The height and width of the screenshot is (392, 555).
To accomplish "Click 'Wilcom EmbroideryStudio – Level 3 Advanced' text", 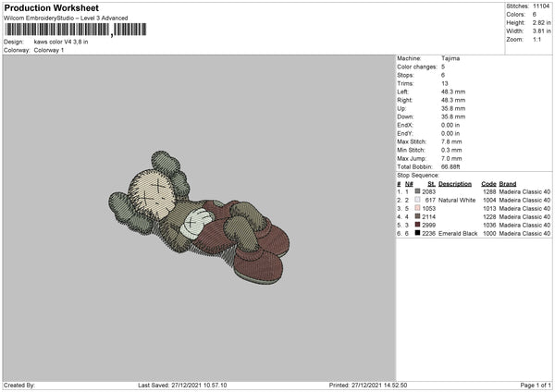I will coord(66,18).
